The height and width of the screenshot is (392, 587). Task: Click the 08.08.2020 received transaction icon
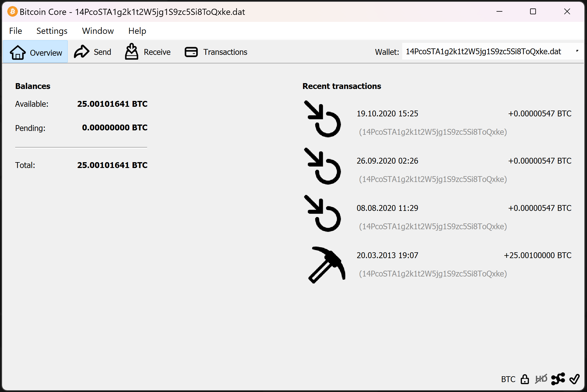click(323, 213)
